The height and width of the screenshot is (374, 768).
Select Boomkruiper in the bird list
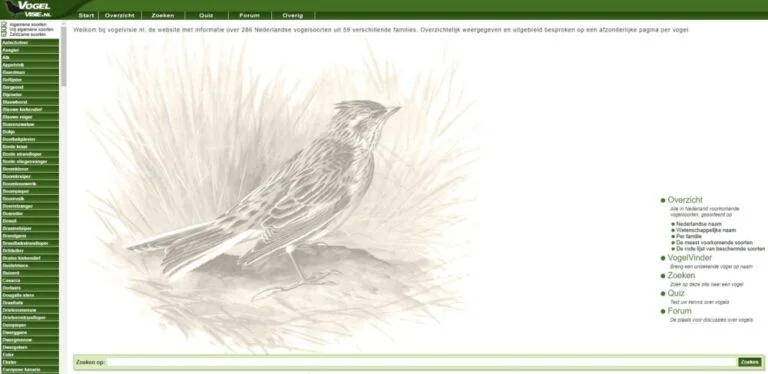click(x=29, y=176)
